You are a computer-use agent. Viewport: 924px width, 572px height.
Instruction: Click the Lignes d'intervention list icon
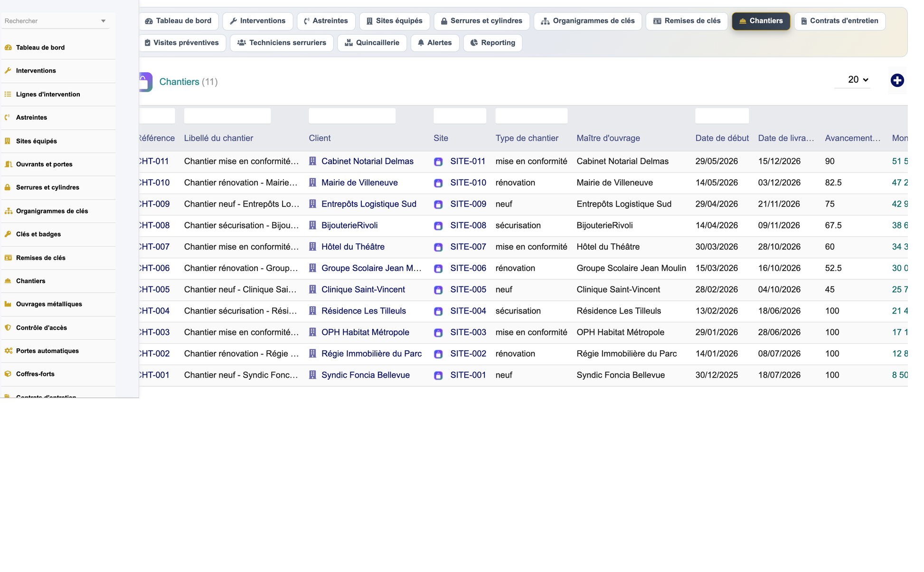click(8, 95)
